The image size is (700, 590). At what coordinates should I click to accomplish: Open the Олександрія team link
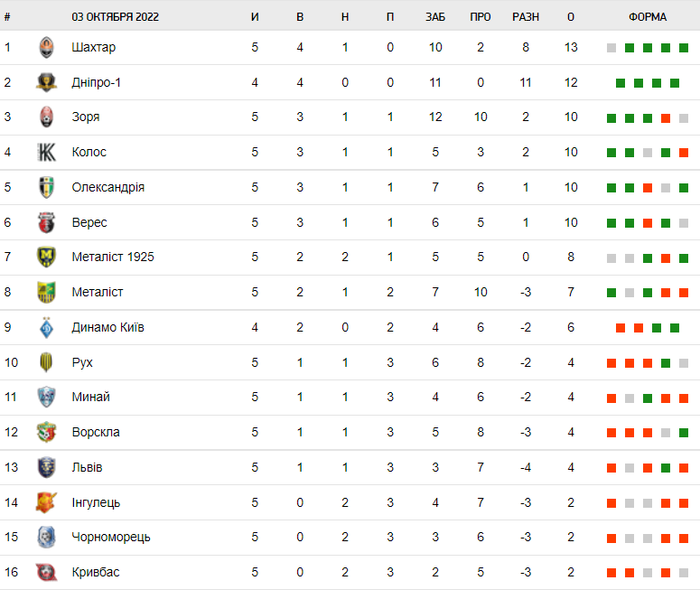tap(108, 187)
